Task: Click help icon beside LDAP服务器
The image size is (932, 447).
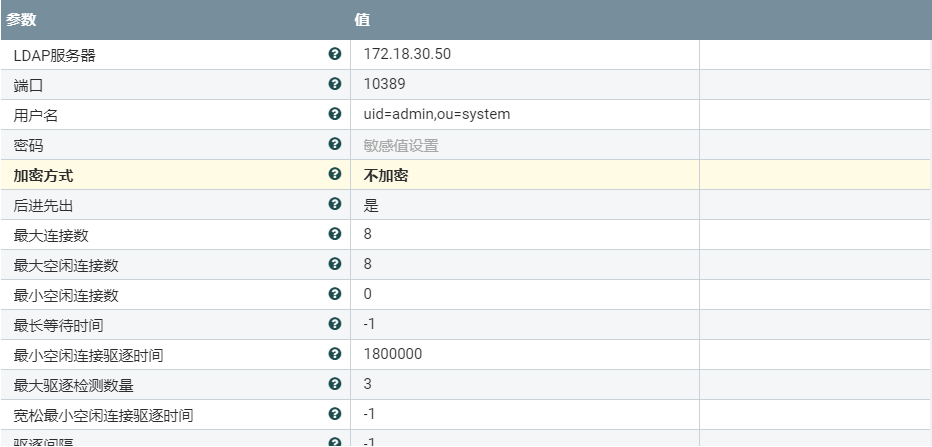Action: click(334, 55)
